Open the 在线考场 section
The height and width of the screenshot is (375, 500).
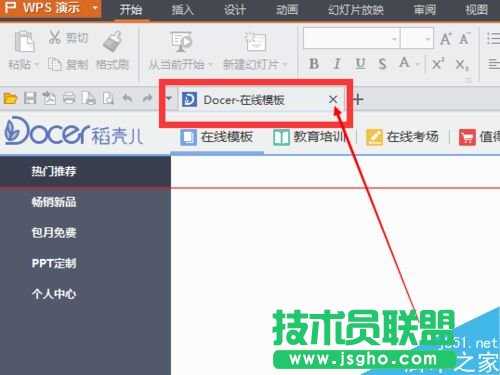coord(402,137)
